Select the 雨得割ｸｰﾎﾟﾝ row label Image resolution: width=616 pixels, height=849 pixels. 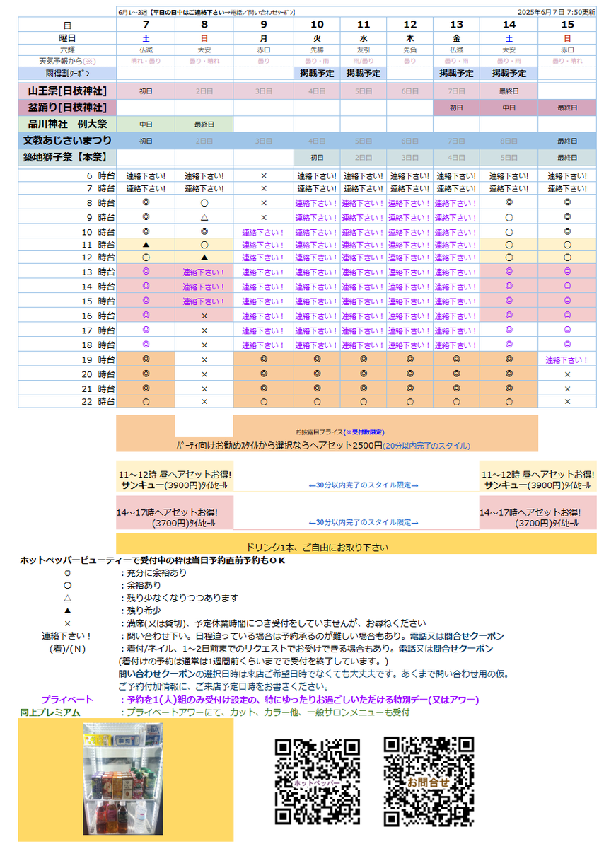[67, 73]
